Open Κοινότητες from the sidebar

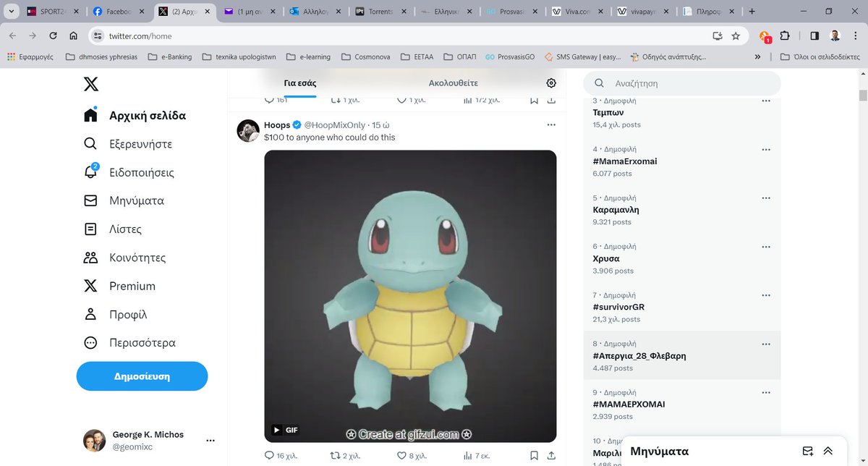[x=125, y=258]
